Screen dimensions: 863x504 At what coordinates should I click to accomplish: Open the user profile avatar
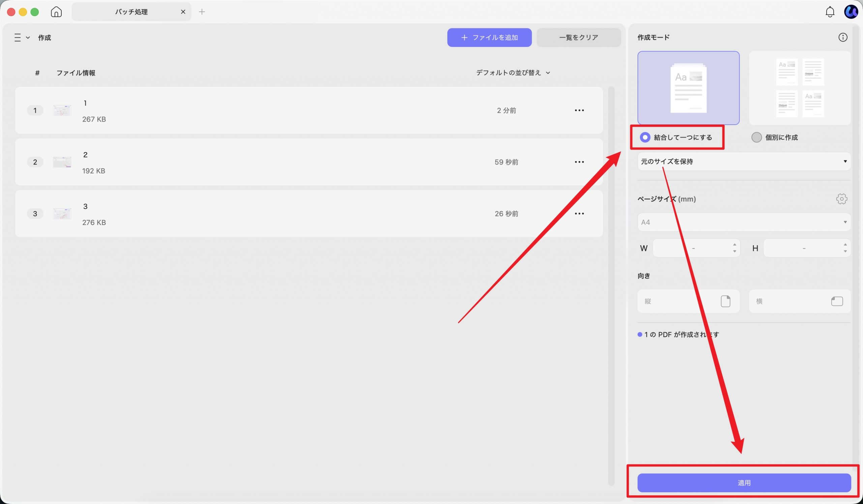pyautogui.click(x=851, y=12)
